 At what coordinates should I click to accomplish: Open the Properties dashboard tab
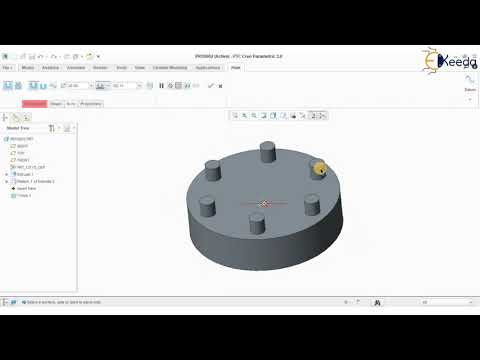point(91,104)
